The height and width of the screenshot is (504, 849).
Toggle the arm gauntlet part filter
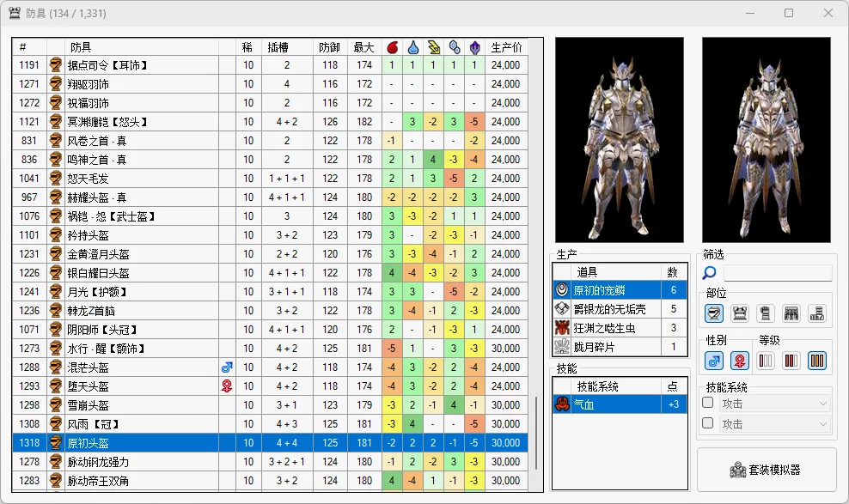765,313
